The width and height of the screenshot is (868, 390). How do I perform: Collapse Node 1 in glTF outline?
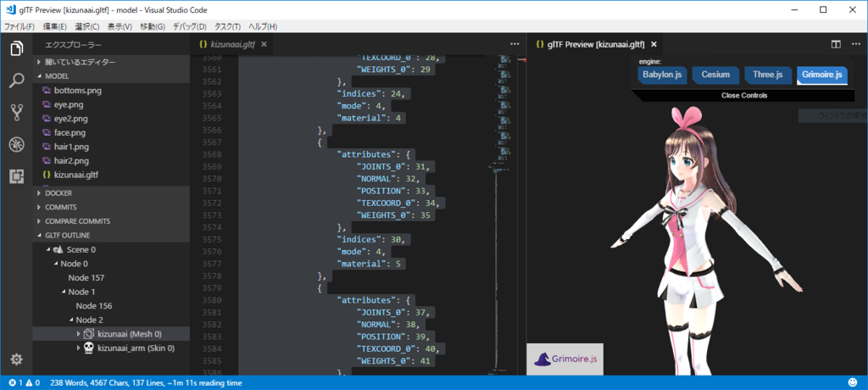(x=64, y=292)
